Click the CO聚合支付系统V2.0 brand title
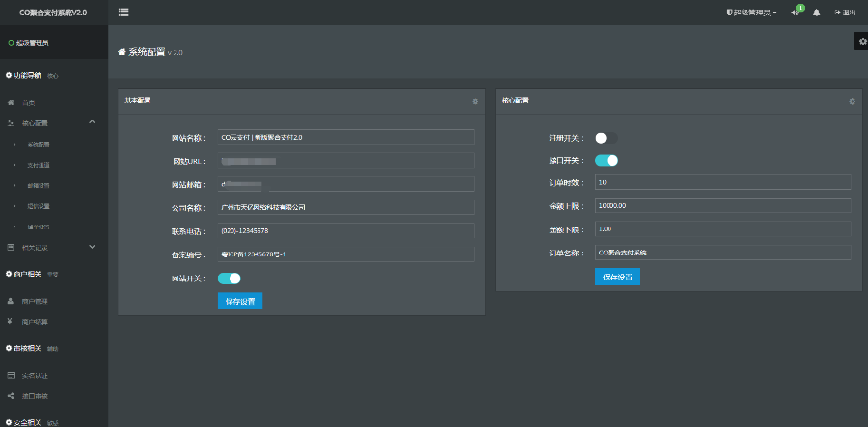The width and height of the screenshot is (868, 427). pyautogui.click(x=53, y=13)
